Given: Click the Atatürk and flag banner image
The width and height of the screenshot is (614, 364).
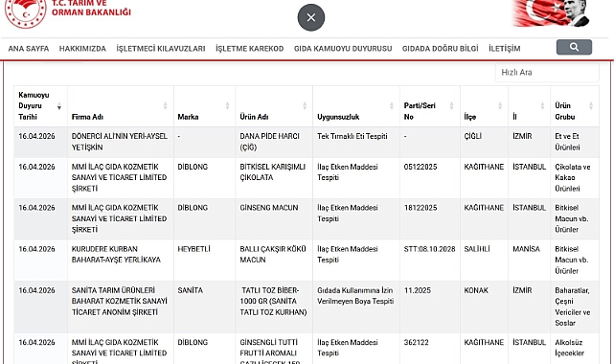Looking at the screenshot, I should pos(552,13).
